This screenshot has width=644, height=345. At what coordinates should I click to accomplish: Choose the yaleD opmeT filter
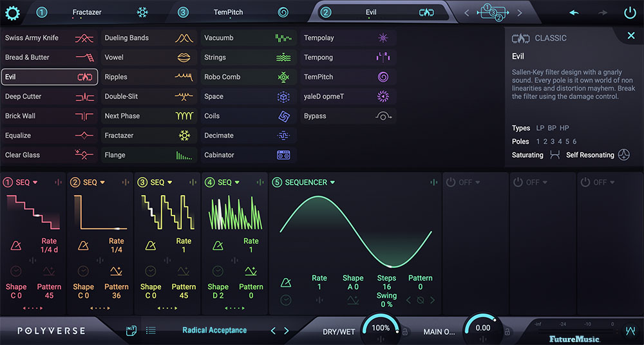point(348,97)
